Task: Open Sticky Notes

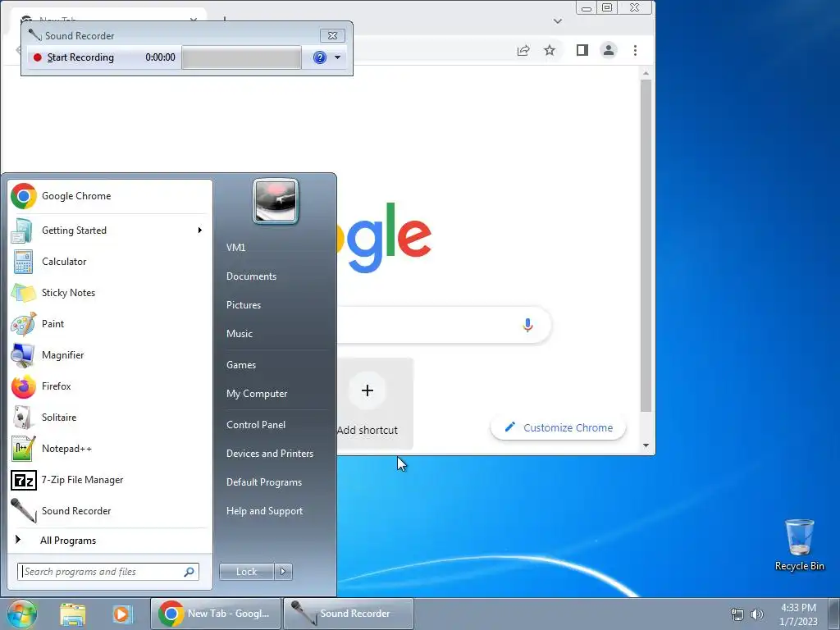Action: [x=110, y=293]
